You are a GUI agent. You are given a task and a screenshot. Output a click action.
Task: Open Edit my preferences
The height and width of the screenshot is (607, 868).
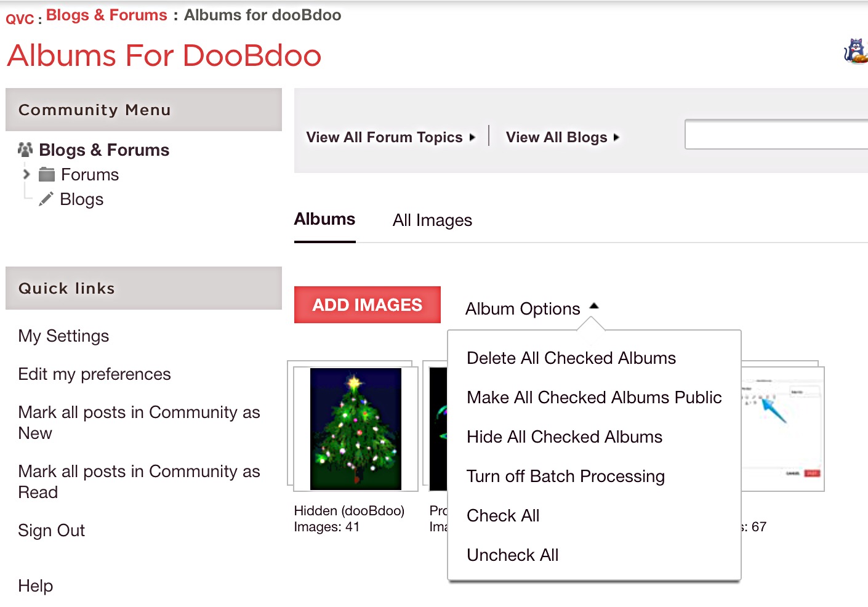94,374
